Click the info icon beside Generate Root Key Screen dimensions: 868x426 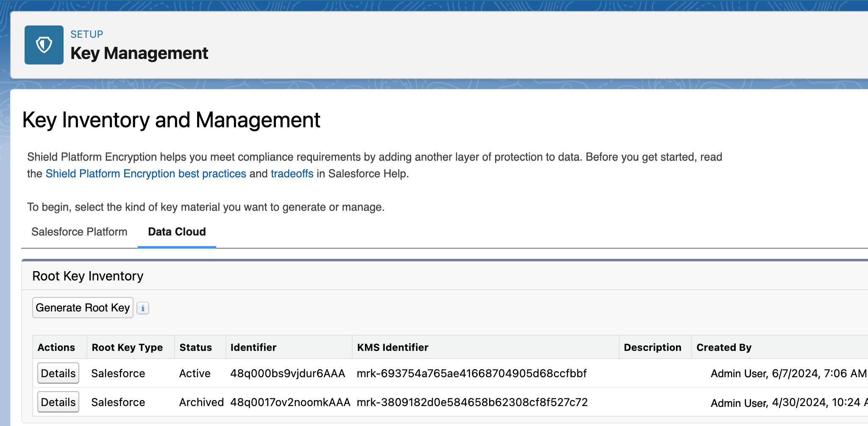click(x=143, y=308)
